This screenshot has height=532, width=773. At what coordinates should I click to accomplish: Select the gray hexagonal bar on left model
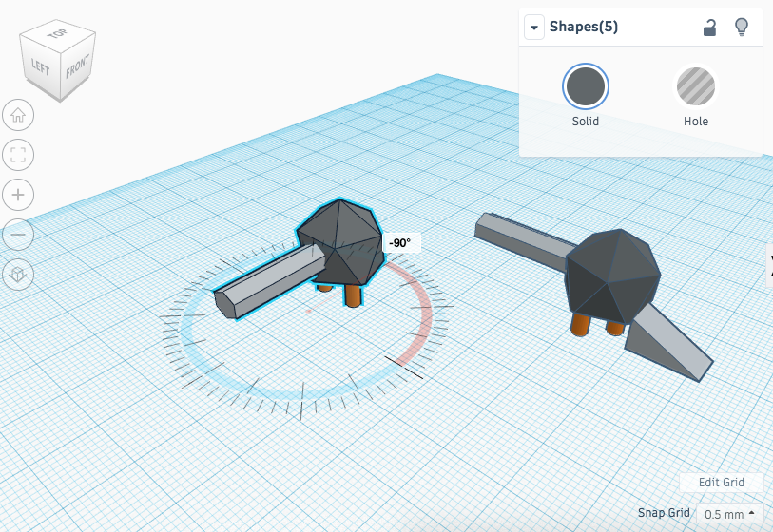point(269,282)
